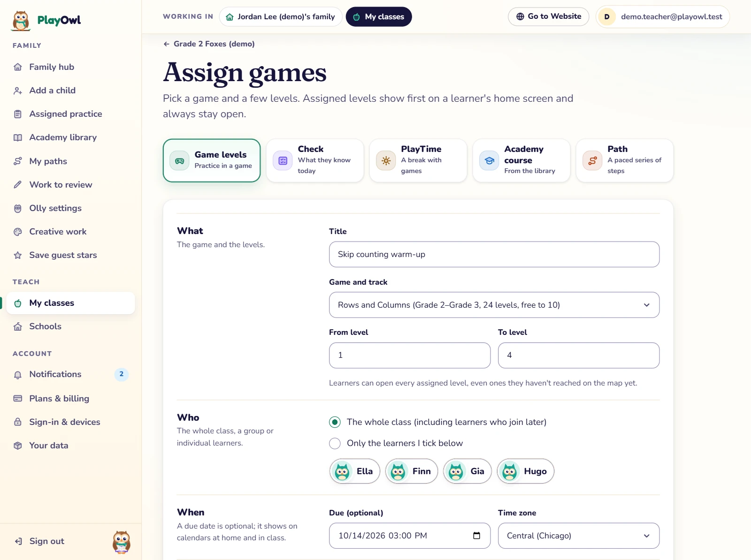Viewport: 751px width, 560px height.
Task: Click the Go to Website button
Action: point(548,16)
